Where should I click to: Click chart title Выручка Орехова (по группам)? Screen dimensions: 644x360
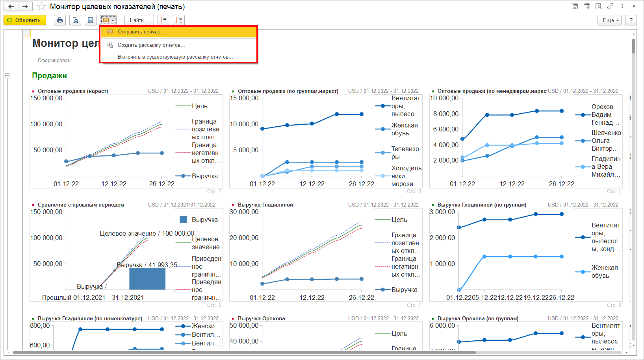(x=478, y=318)
